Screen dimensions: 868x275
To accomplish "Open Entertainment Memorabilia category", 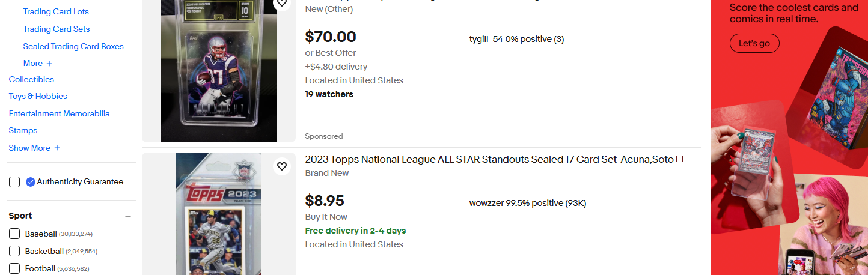I will click(x=59, y=113).
